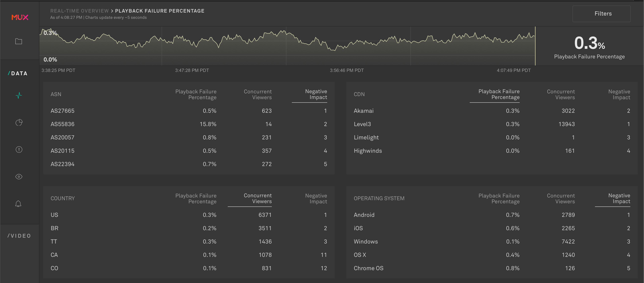
Task: Sort Country table by Concurrent Viewers
Action: click(257, 198)
